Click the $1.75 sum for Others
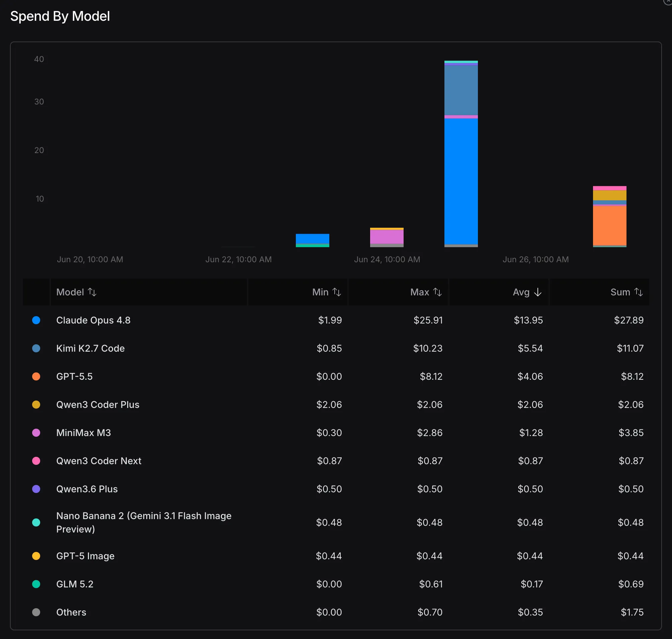The height and width of the screenshot is (639, 672). pos(632,612)
